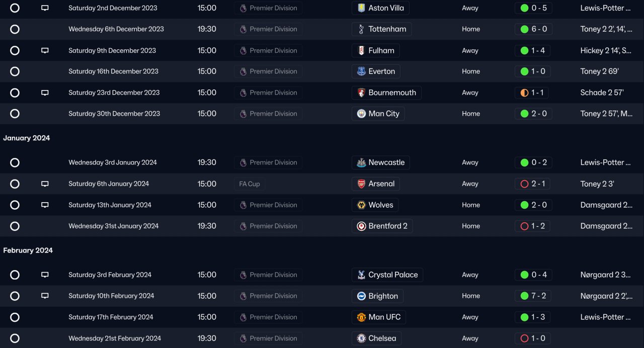Click the Newcastle badge icon
The image size is (644, 348).
tap(361, 162)
